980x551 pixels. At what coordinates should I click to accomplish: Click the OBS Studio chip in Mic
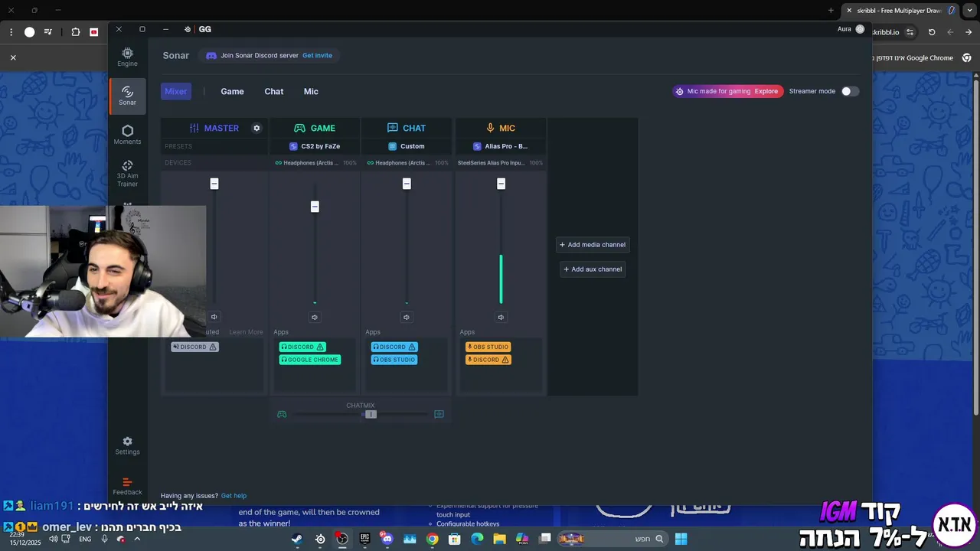click(488, 347)
